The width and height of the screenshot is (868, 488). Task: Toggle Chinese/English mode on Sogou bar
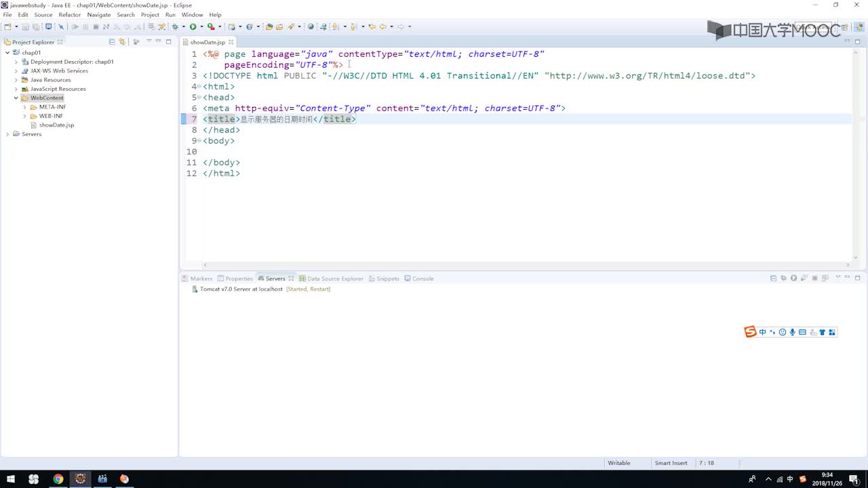pos(763,332)
